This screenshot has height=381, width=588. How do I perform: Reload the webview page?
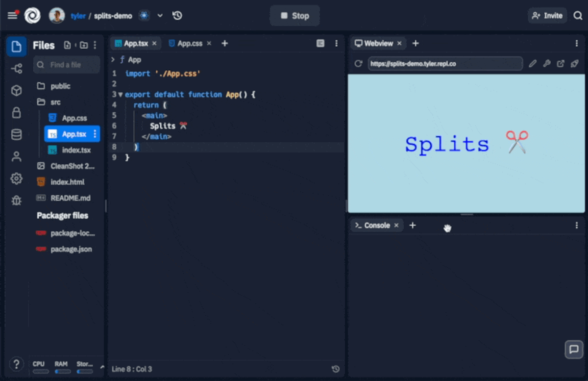[x=358, y=64]
